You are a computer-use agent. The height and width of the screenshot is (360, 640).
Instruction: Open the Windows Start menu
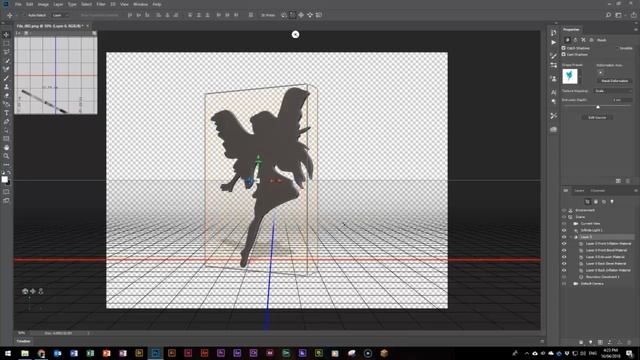click(x=8, y=353)
